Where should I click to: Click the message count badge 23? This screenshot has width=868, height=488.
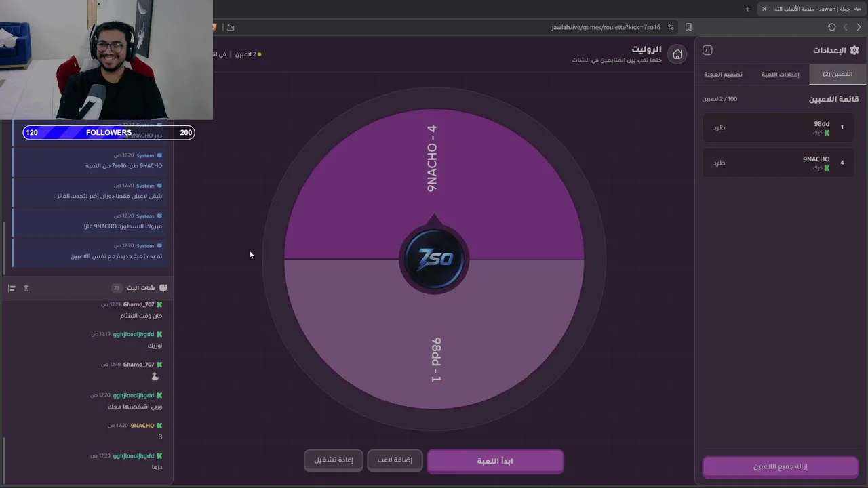click(x=117, y=288)
